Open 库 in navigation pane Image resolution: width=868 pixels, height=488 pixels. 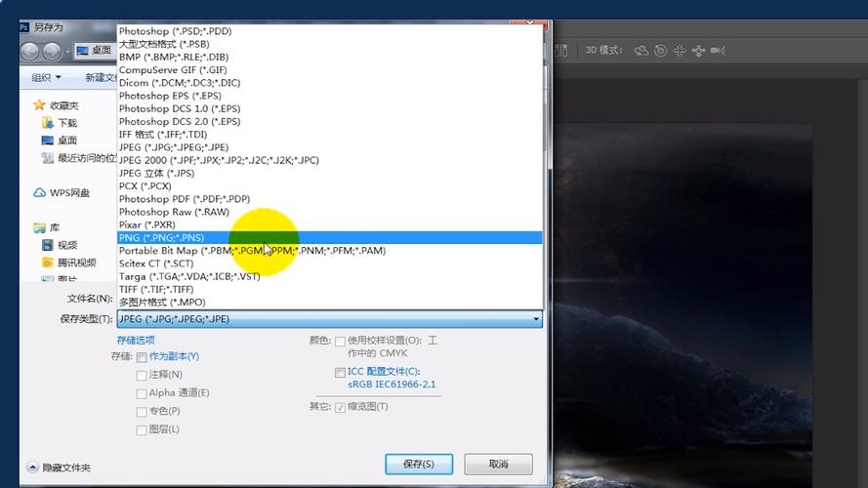47,227
